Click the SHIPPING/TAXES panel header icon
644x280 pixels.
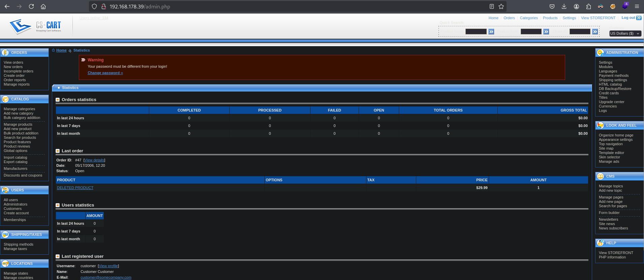(5, 235)
